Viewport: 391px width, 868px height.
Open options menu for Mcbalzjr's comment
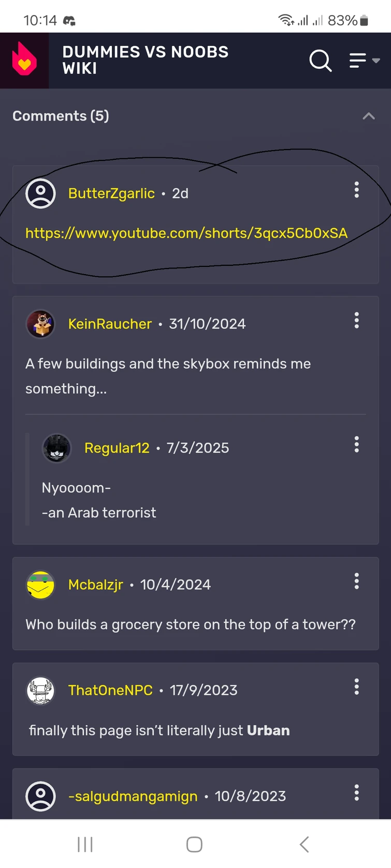pos(356,581)
